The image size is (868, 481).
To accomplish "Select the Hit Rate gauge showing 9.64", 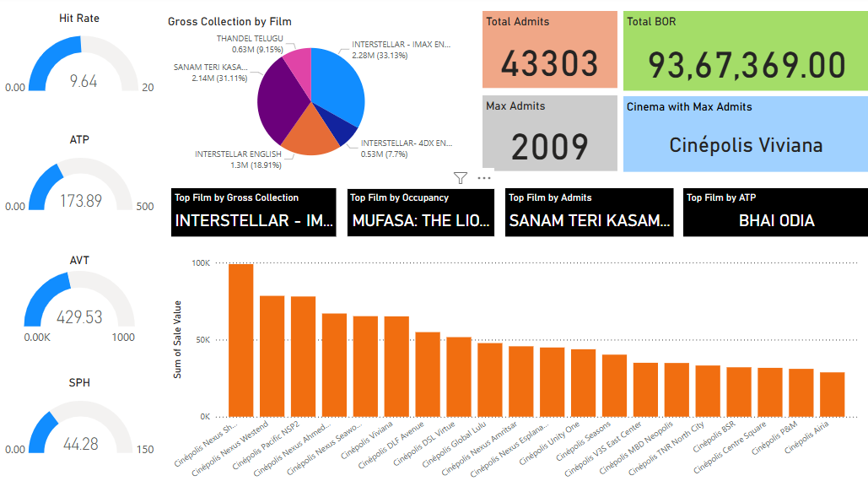I will [83, 63].
